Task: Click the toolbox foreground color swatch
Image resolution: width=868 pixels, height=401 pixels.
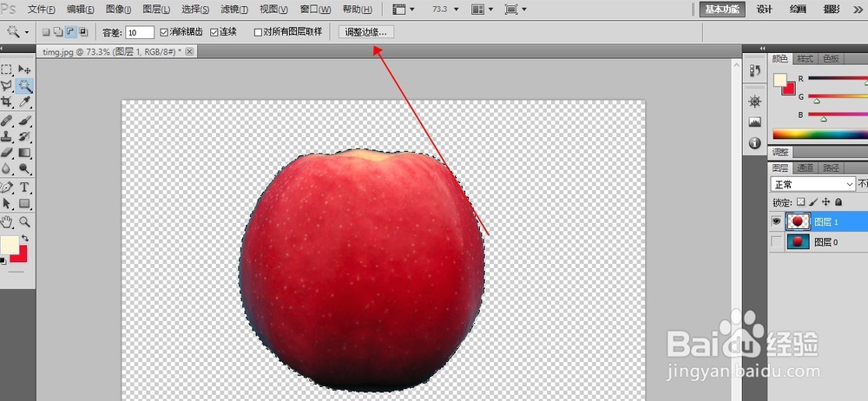Action: click(x=9, y=244)
